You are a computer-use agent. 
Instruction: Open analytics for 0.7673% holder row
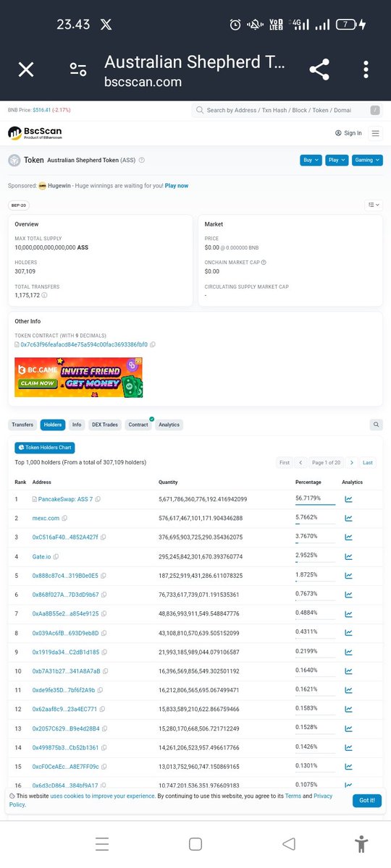pos(348,595)
